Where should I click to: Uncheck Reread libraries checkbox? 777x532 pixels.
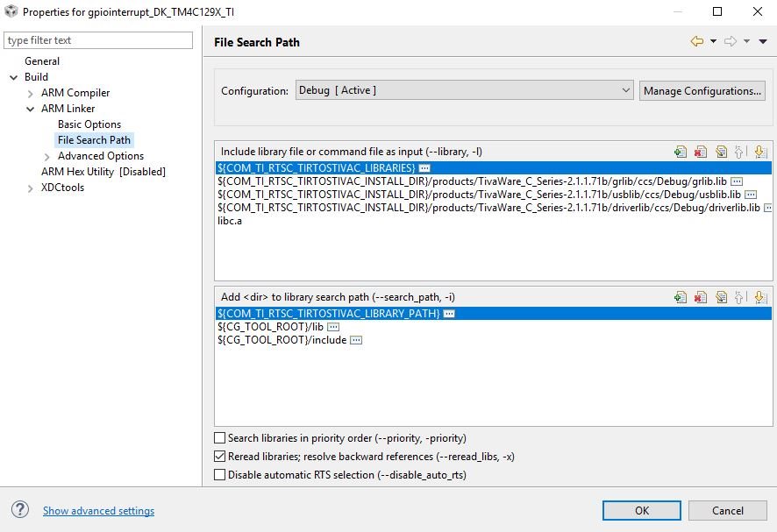(220, 457)
